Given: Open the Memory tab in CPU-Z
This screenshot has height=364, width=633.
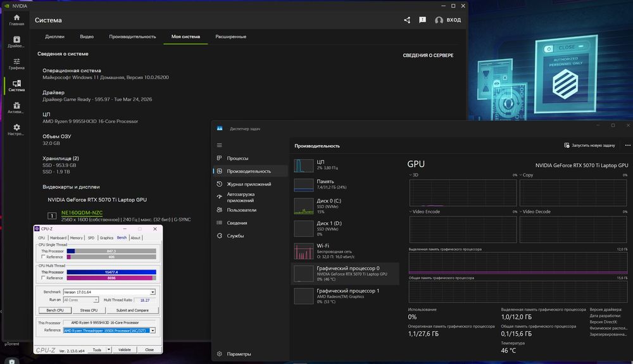Looking at the screenshot, I should click(77, 237).
